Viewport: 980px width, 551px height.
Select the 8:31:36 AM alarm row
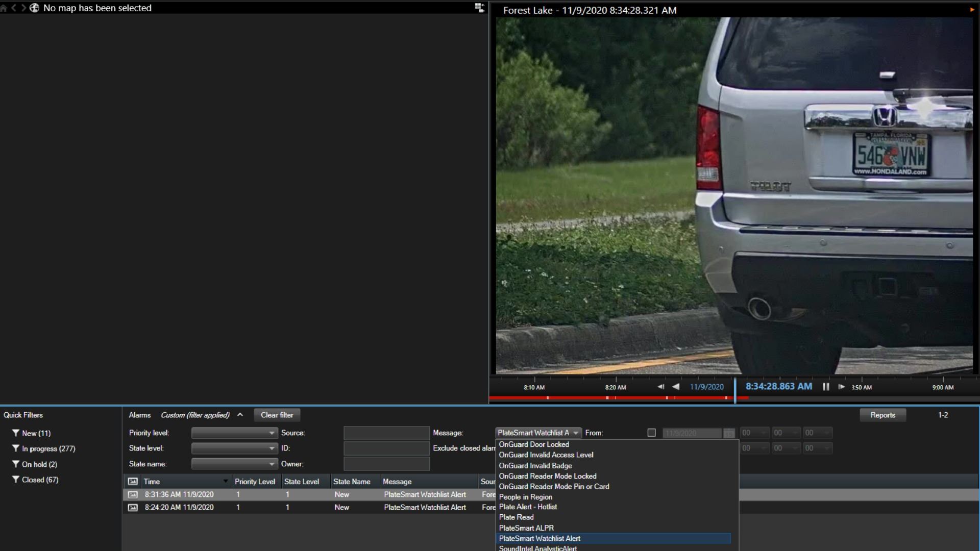point(310,494)
